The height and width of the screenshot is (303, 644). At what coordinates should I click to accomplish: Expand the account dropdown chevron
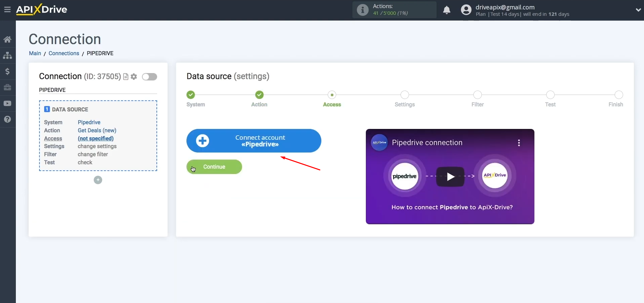click(x=638, y=10)
